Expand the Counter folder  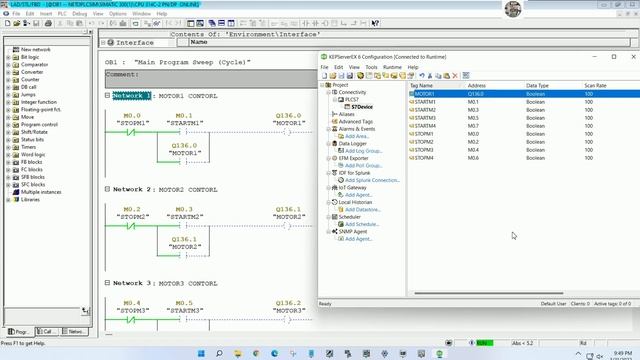click(x=8, y=80)
